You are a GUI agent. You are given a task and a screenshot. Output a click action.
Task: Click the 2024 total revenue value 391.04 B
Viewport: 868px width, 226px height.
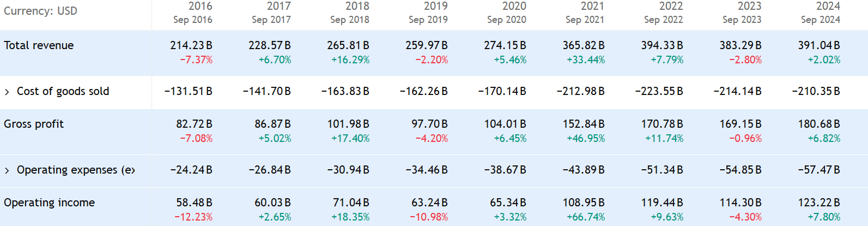[819, 45]
